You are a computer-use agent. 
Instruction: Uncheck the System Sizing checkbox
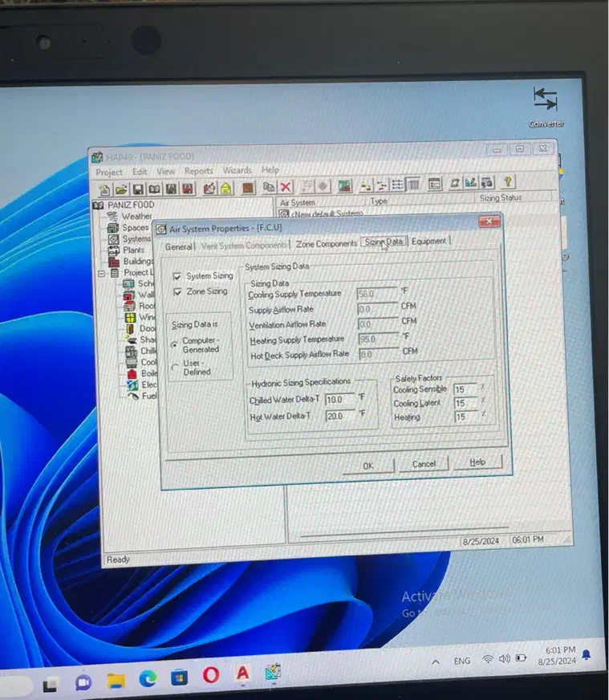pyautogui.click(x=177, y=277)
